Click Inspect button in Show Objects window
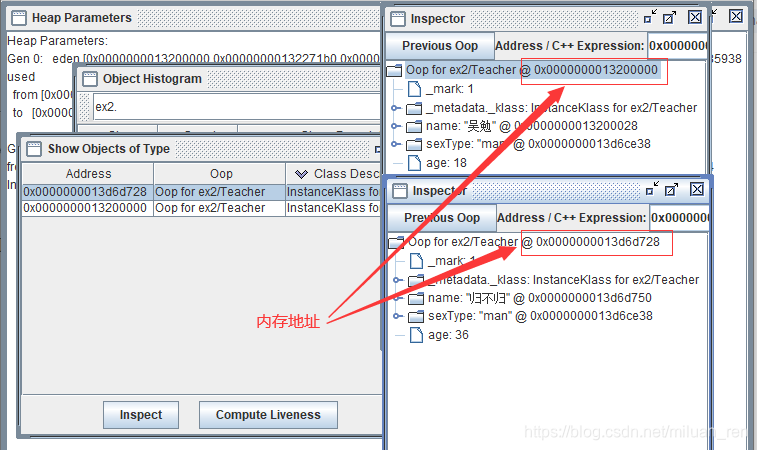The image size is (757, 450). 140,415
